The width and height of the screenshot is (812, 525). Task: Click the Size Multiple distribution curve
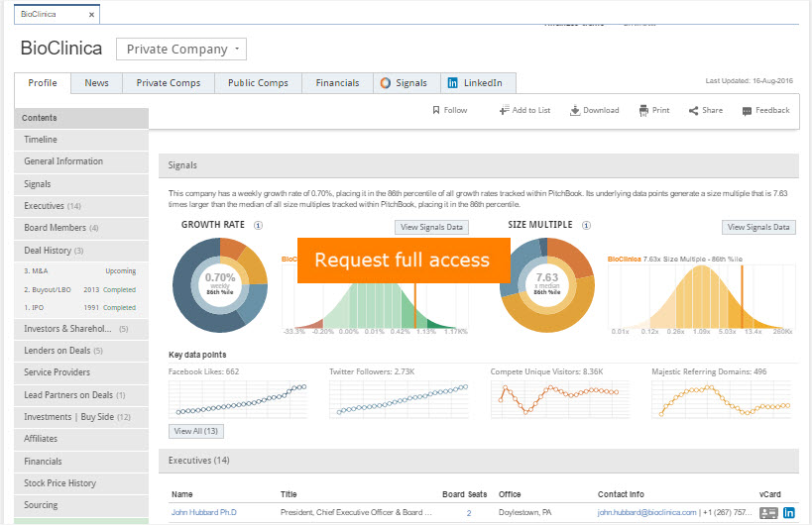[x=702, y=296]
